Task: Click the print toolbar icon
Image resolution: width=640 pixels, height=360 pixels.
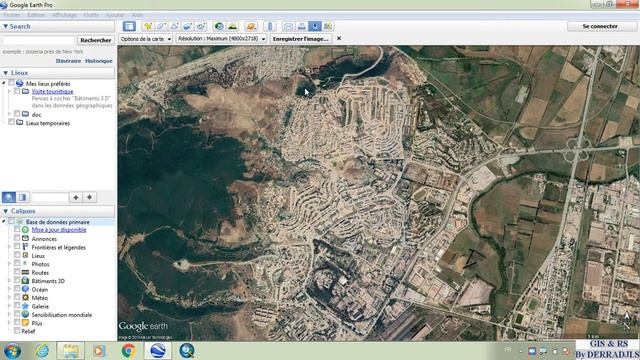Action: (301, 26)
